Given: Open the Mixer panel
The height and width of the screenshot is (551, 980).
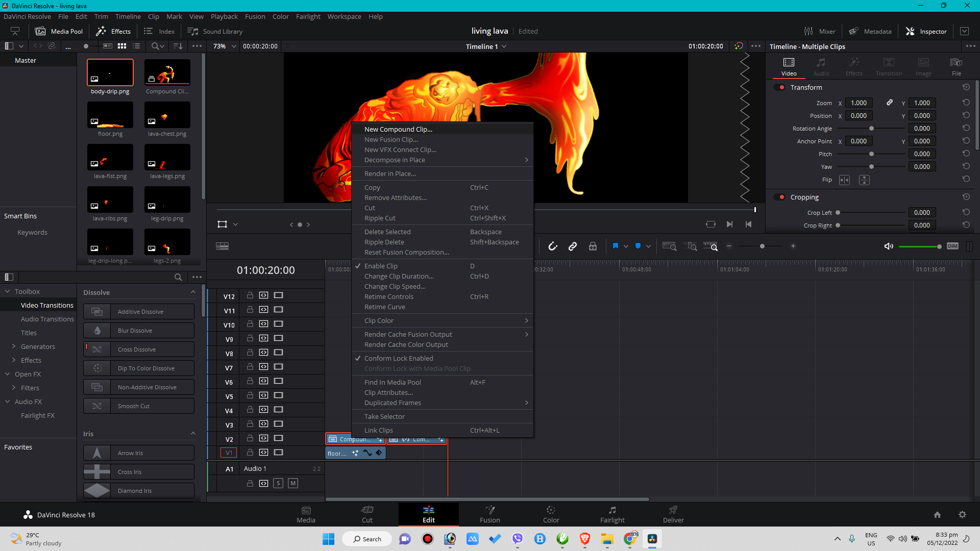Looking at the screenshot, I should (820, 31).
